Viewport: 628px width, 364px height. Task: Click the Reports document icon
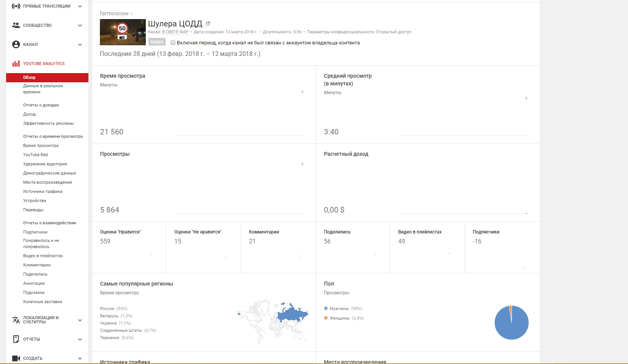click(16, 339)
